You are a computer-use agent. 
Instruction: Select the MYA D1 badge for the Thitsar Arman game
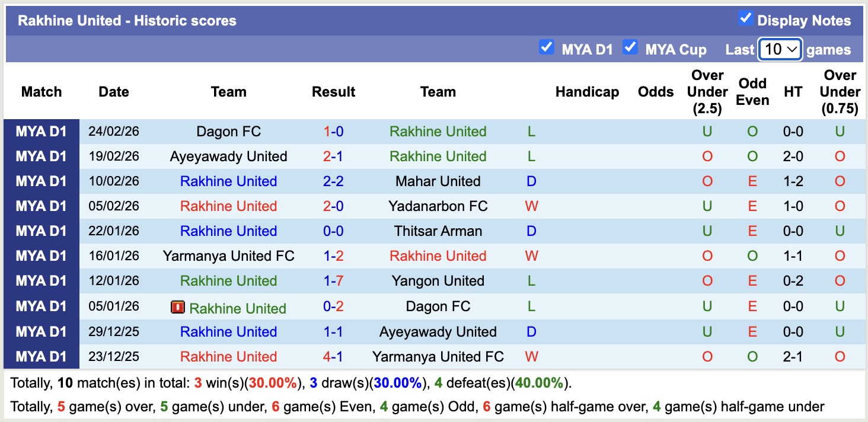pyautogui.click(x=42, y=231)
